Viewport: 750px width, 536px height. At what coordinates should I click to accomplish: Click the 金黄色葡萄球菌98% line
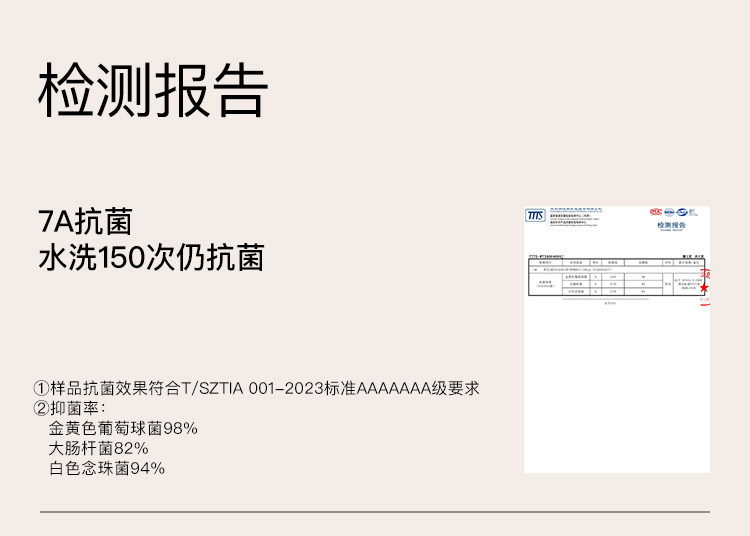[x=123, y=428]
